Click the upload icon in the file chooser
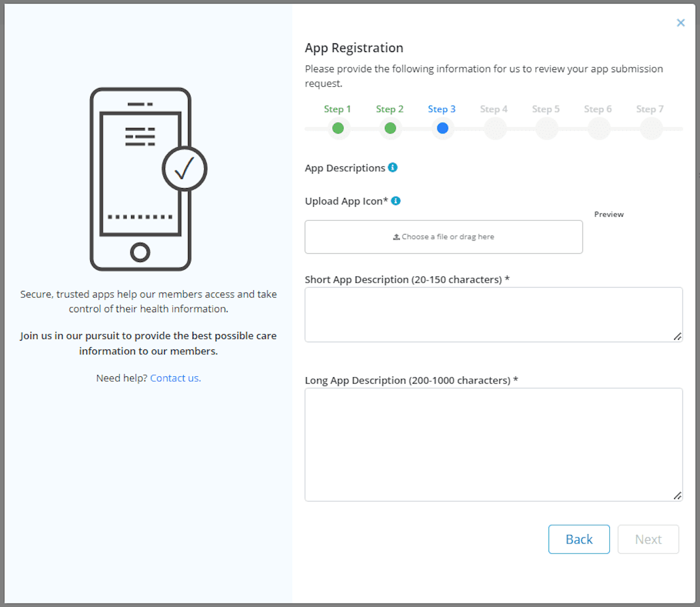 395,236
